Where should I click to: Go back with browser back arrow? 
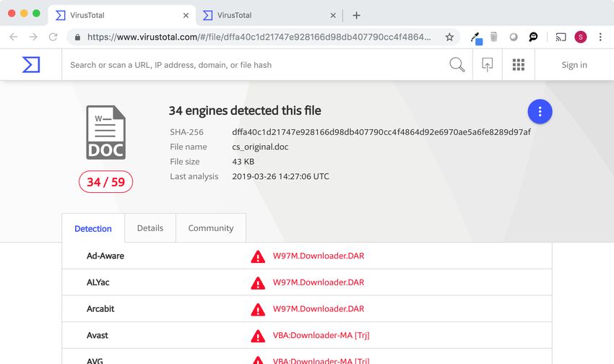[13, 37]
